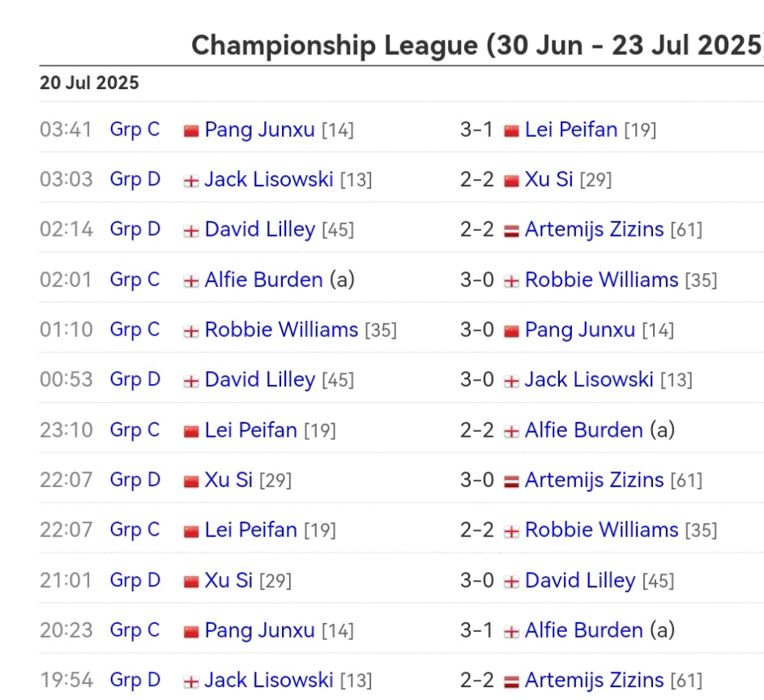The image size is (764, 700).
Task: Click Latvia flag beside Artemijs Zizins at 02:14
Action: point(511,231)
